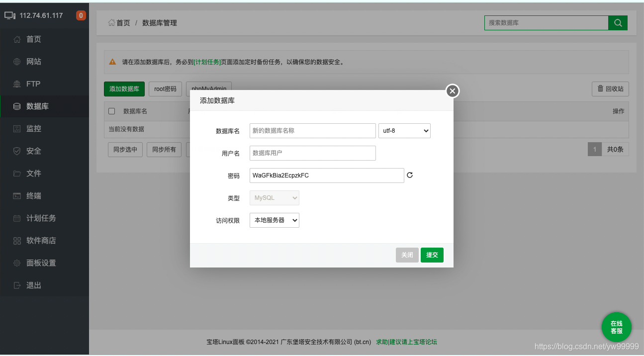Open the access permission dropdown 本地服务器
This screenshot has height=356, width=644.
point(275,220)
